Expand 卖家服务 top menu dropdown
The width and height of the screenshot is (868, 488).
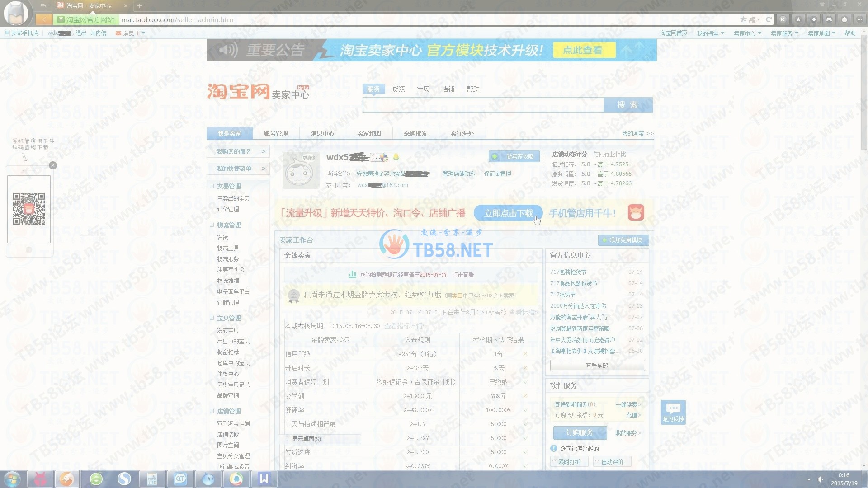click(784, 33)
